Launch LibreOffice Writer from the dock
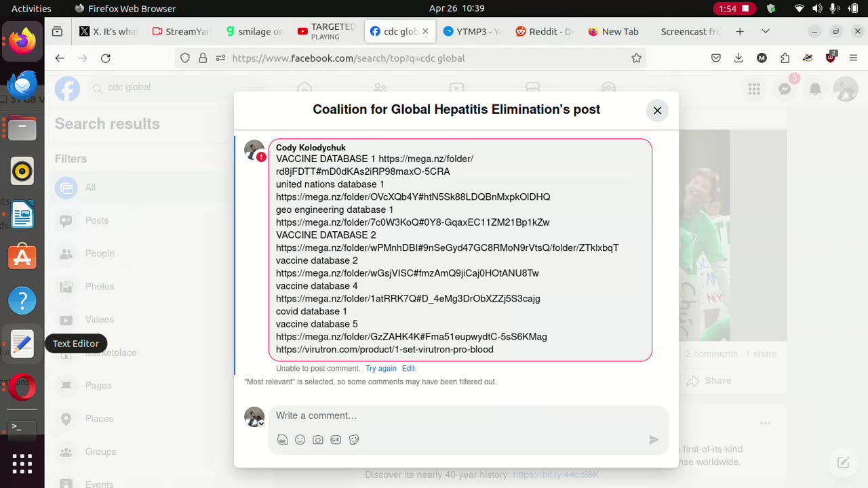 point(22,214)
